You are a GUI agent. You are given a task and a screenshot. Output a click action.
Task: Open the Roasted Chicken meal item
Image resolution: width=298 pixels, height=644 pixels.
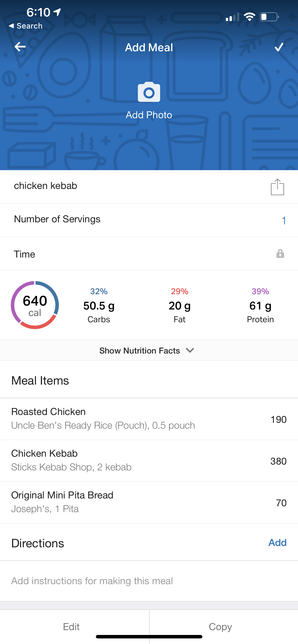pyautogui.click(x=149, y=419)
